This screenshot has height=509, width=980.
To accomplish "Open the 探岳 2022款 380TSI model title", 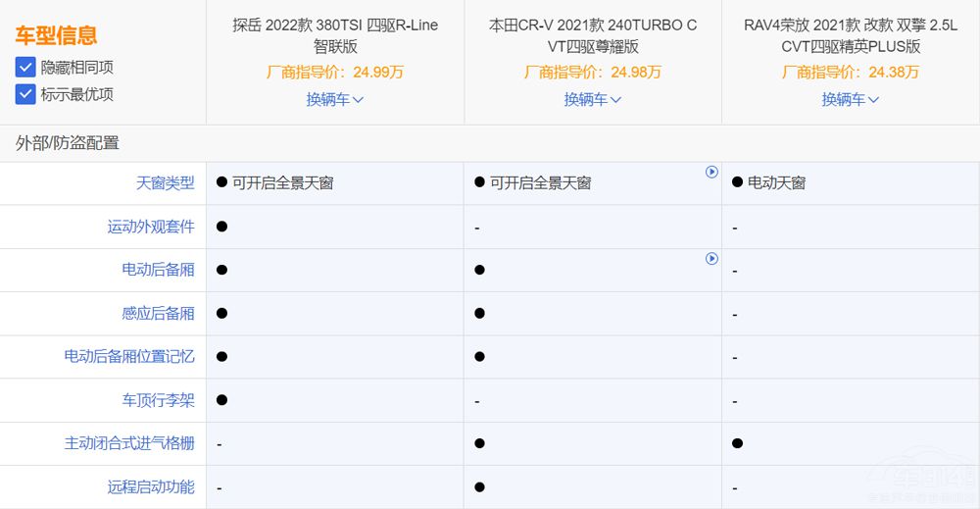I will (335, 35).
